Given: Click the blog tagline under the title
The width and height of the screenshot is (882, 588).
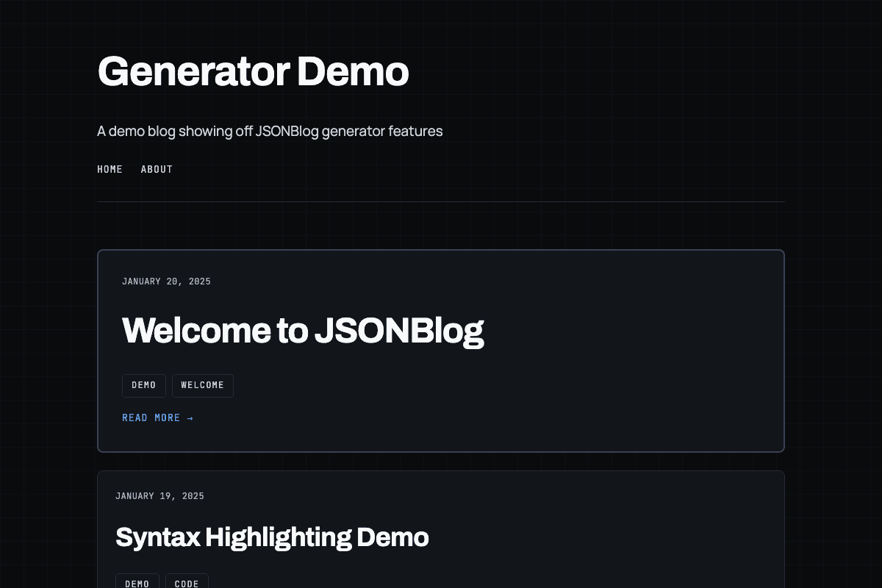Looking at the screenshot, I should (x=269, y=132).
